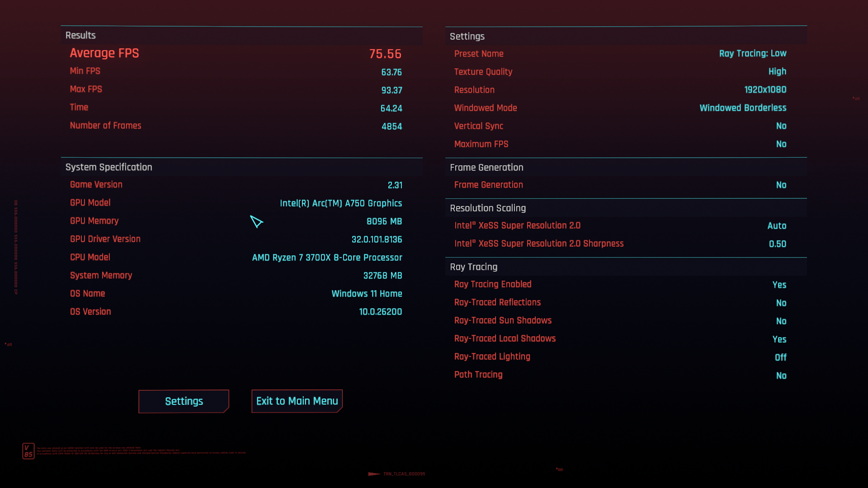868x488 pixels.
Task: Click Windows 11 Home text
Action: pos(367,294)
